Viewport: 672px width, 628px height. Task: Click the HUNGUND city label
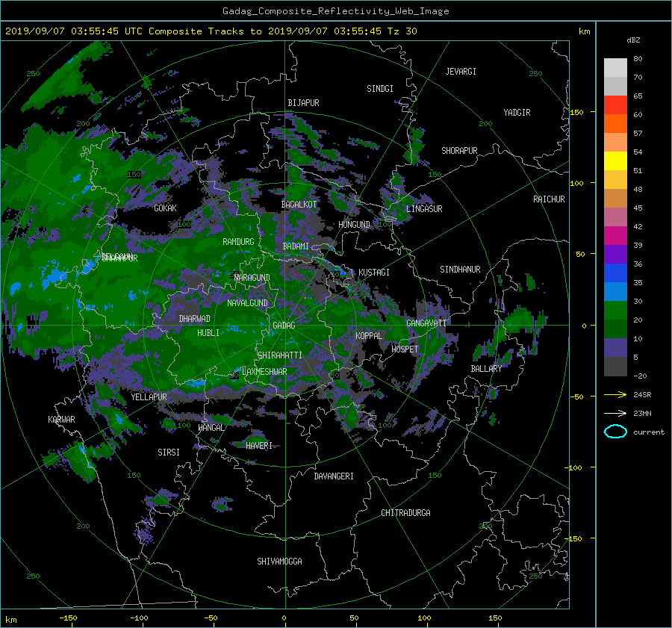[x=354, y=225]
